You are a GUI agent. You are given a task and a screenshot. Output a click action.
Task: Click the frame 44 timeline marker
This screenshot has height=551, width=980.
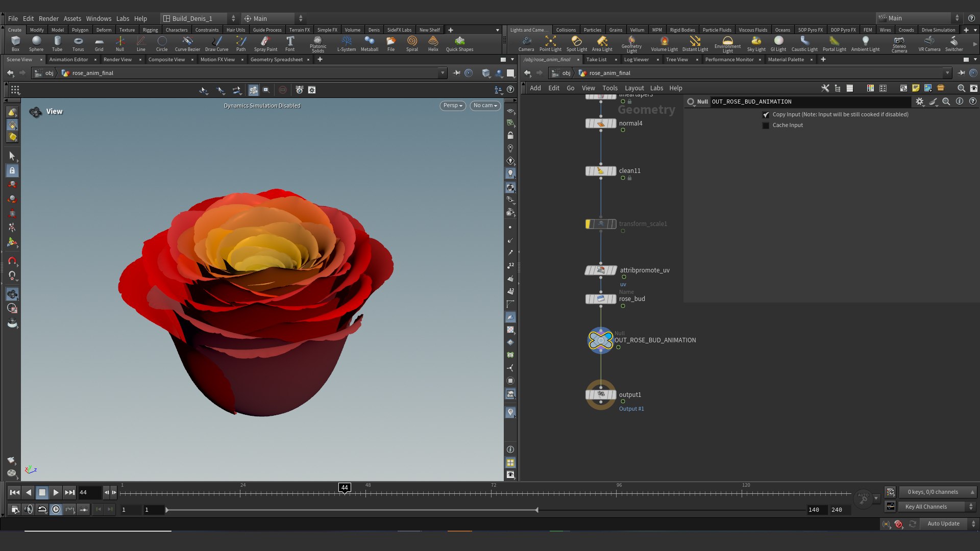[x=345, y=488]
